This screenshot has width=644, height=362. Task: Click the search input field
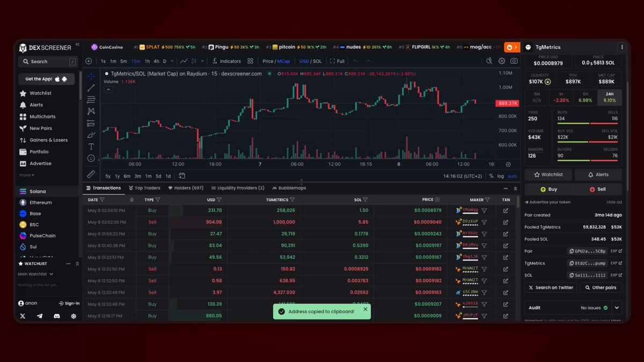(x=48, y=62)
